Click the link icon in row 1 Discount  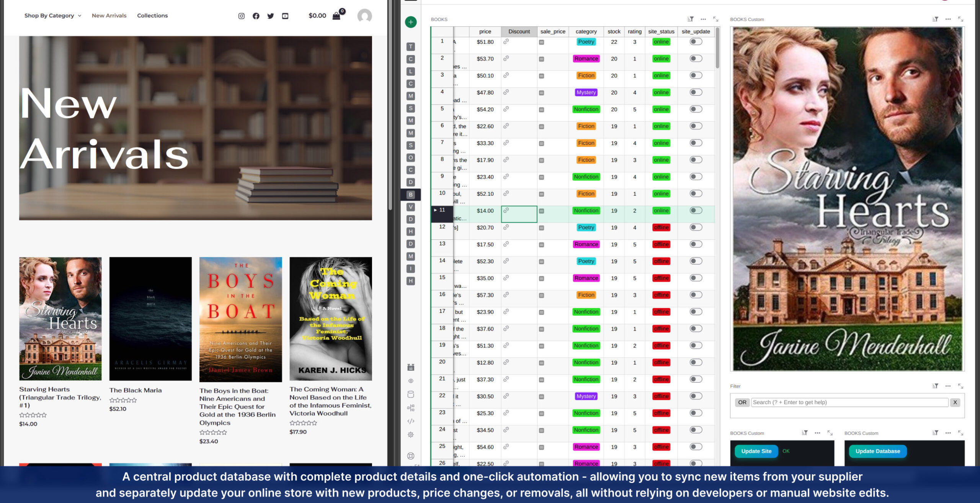(506, 41)
